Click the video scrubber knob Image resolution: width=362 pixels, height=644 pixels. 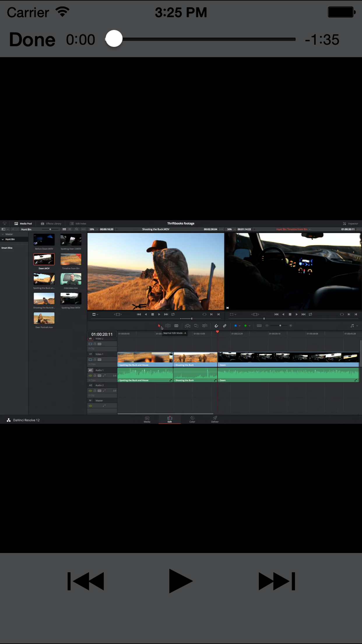pyautogui.click(x=114, y=39)
